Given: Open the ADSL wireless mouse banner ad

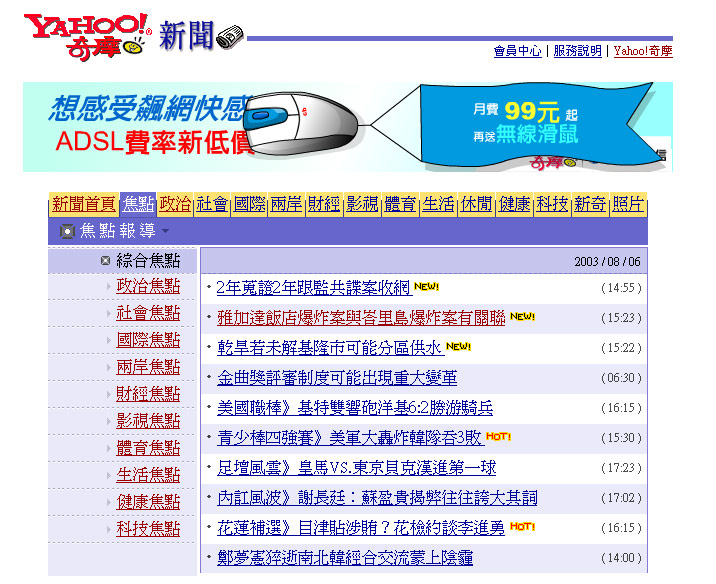Looking at the screenshot, I should (347, 127).
